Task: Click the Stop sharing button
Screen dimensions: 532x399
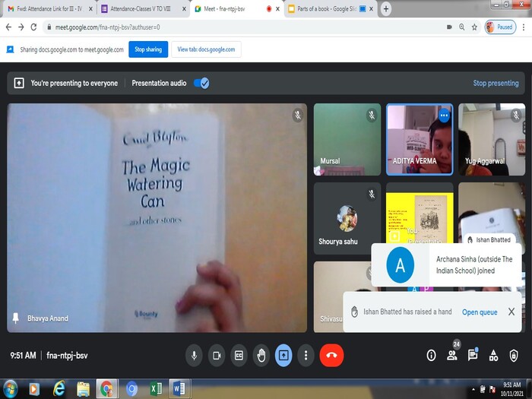Action: pos(148,49)
